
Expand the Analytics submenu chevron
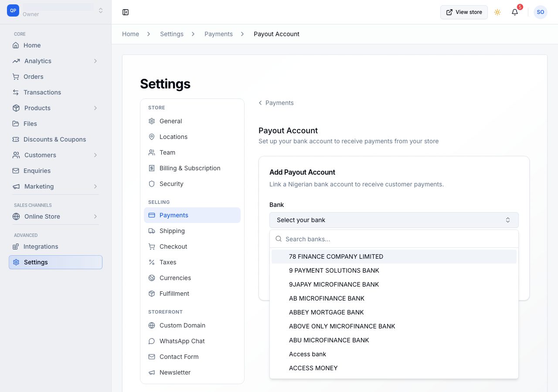pyautogui.click(x=95, y=61)
